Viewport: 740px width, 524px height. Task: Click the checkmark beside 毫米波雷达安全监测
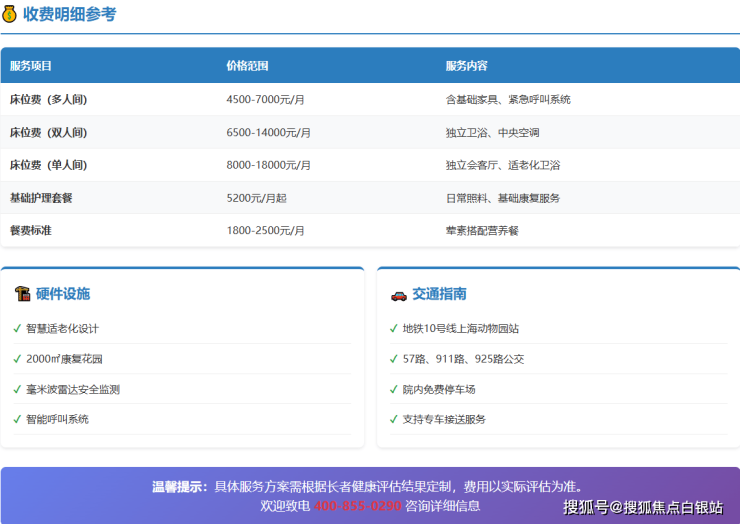point(17,389)
